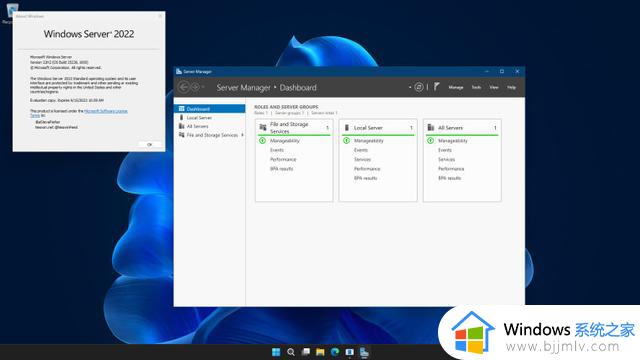
Task: Click the Server Manager taskbar icon
Action: 364,352
